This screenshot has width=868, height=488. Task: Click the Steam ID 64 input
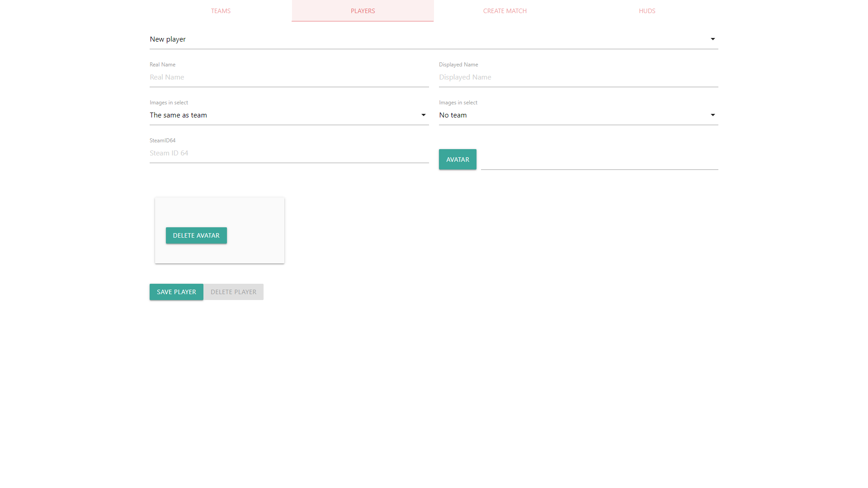[289, 153]
